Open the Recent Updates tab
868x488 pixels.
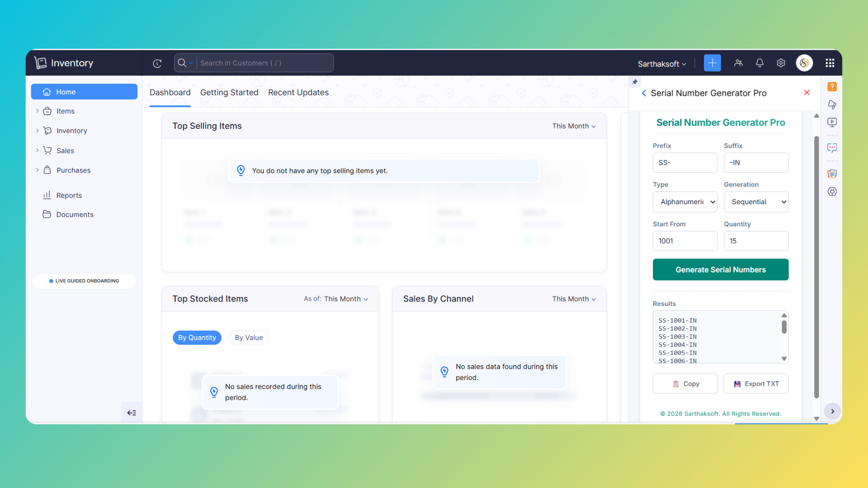[298, 93]
